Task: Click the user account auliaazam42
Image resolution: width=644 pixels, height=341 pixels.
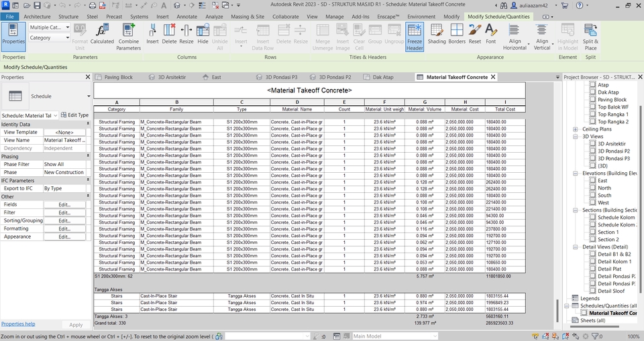Action: point(529,5)
